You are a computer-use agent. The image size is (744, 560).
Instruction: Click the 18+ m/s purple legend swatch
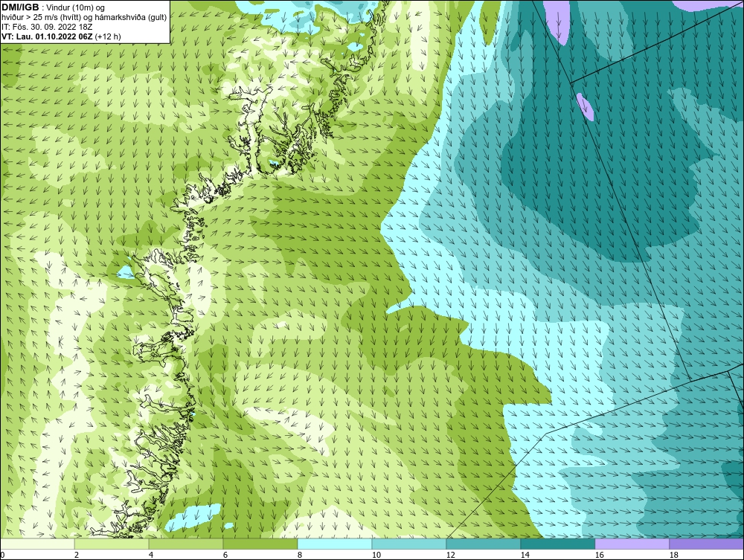(x=707, y=544)
